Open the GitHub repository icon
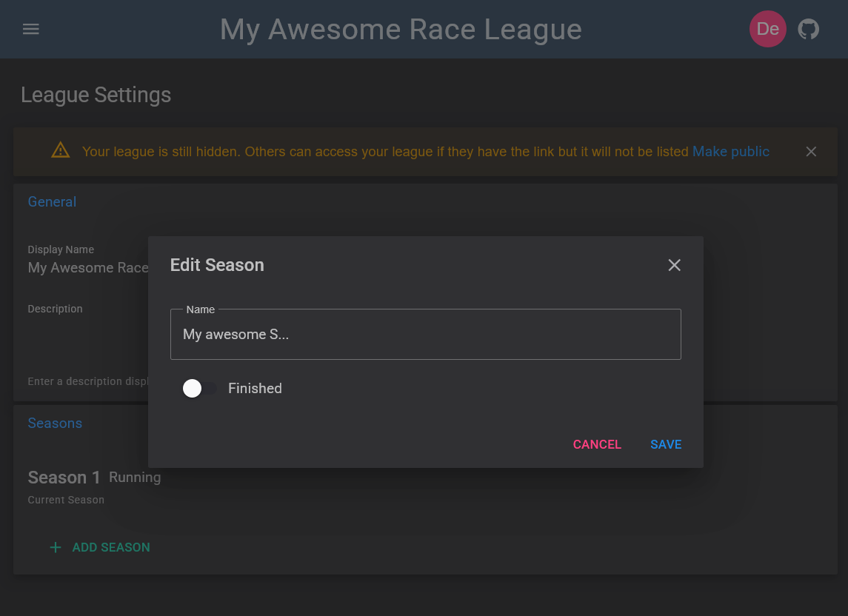 809,29
